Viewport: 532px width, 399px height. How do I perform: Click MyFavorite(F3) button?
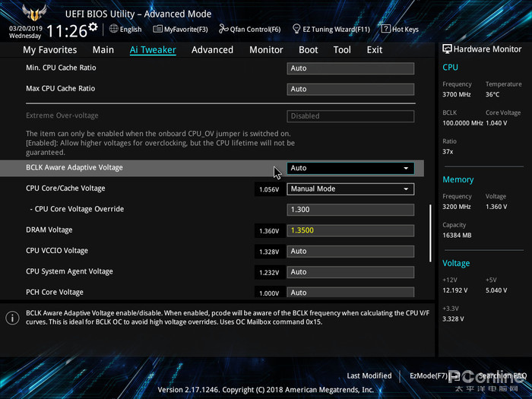tap(181, 29)
